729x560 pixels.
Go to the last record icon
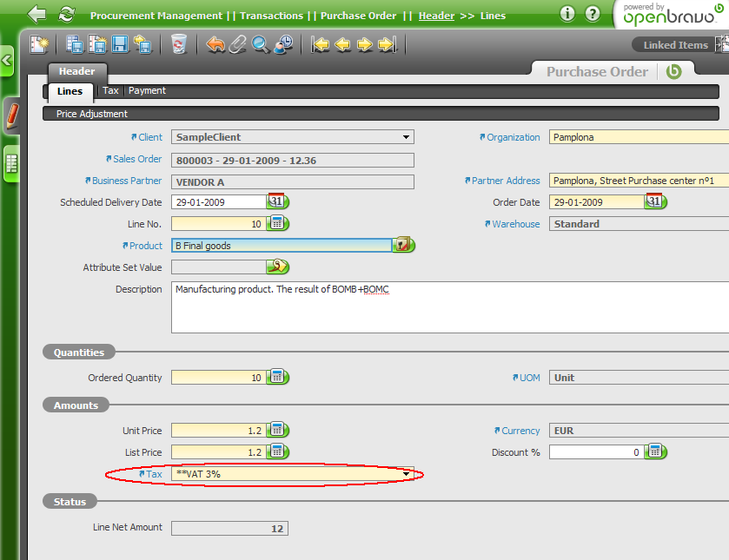[387, 44]
